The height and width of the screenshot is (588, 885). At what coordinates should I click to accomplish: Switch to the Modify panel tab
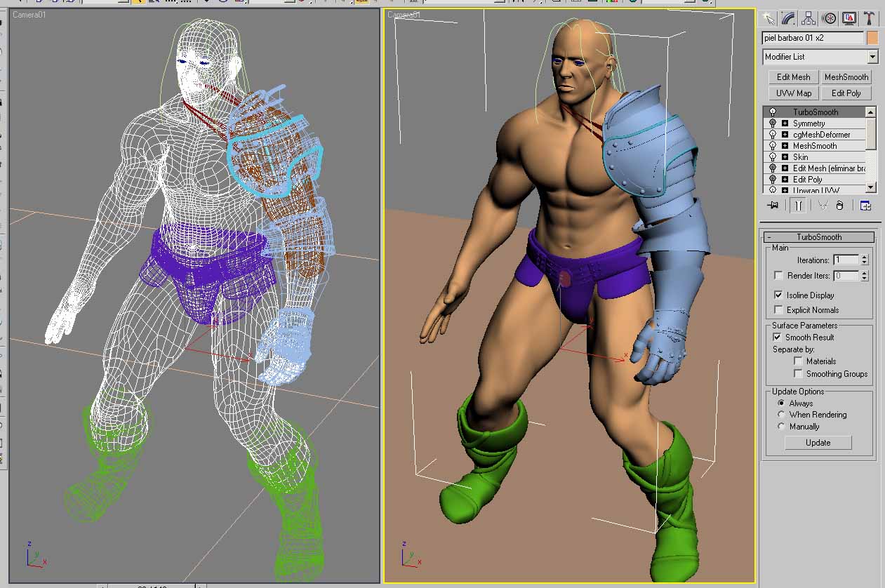[789, 18]
